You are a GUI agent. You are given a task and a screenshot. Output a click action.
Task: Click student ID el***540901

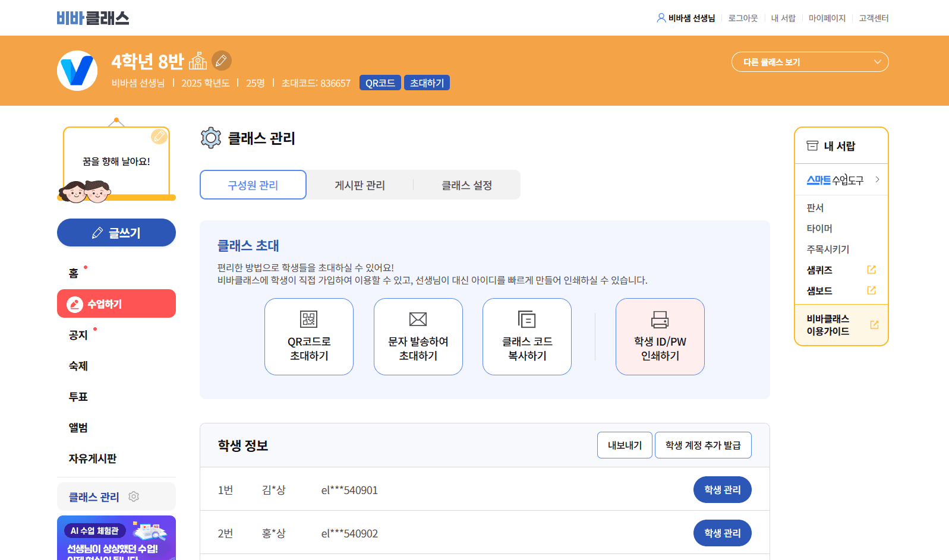point(349,490)
